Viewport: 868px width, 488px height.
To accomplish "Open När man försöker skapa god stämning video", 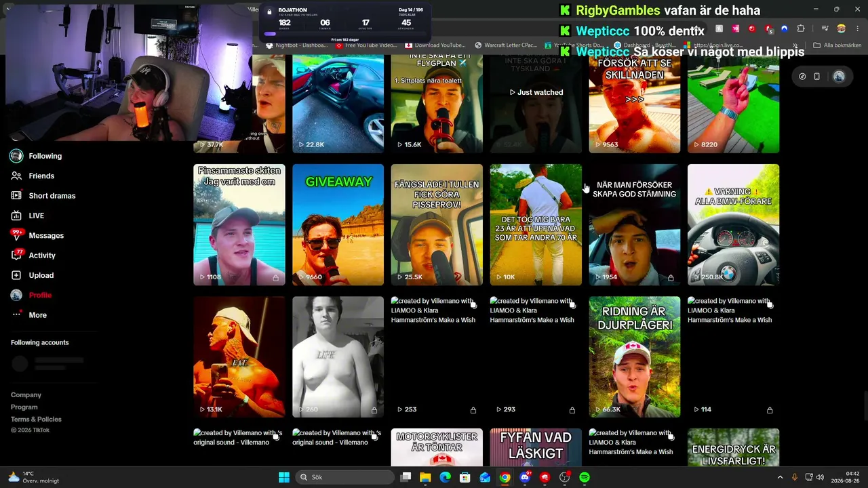I will click(634, 224).
